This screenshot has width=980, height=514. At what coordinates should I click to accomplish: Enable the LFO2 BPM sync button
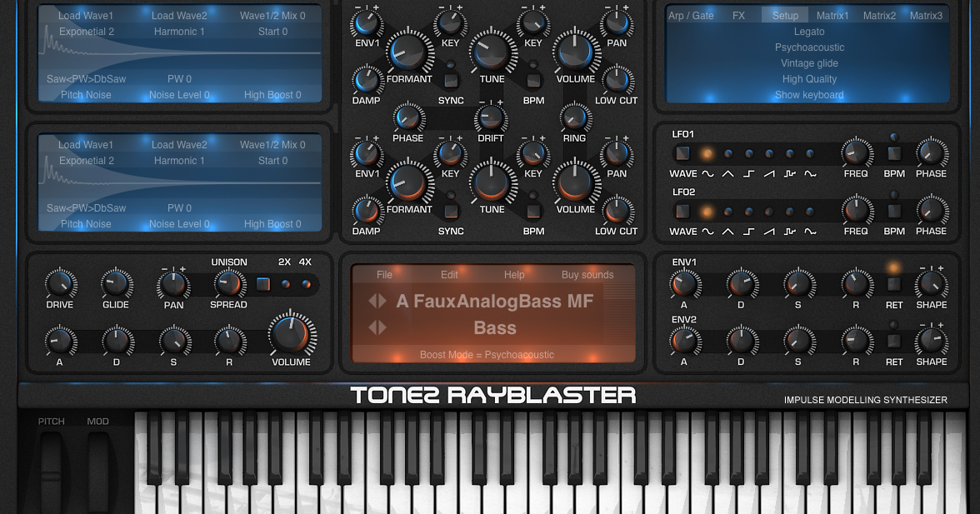click(894, 211)
